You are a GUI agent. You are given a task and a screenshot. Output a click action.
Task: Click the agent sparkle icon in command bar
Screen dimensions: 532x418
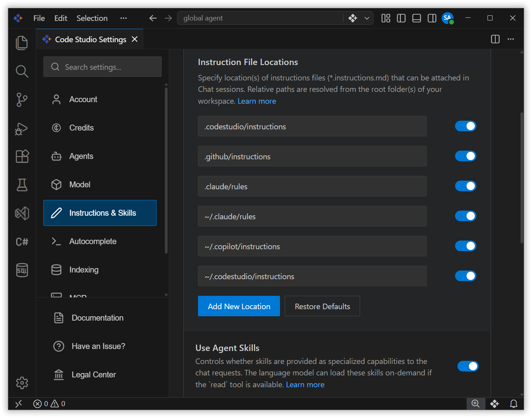pyautogui.click(x=353, y=18)
